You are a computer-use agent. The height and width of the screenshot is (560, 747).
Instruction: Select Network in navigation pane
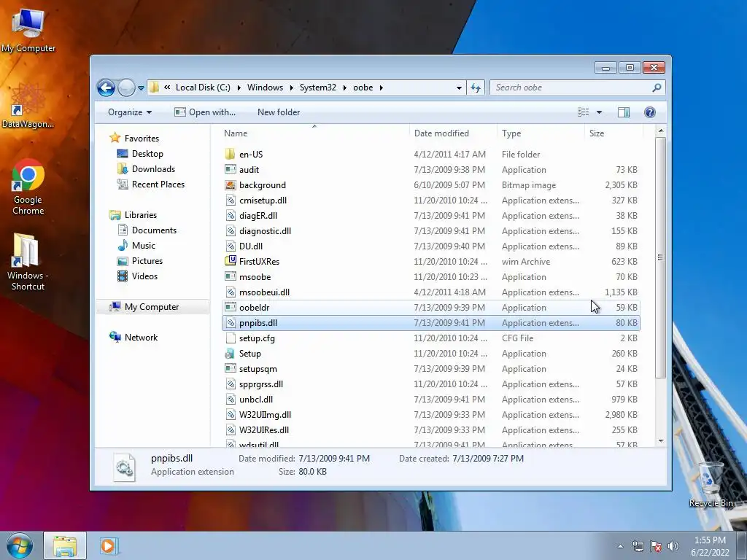click(x=141, y=338)
